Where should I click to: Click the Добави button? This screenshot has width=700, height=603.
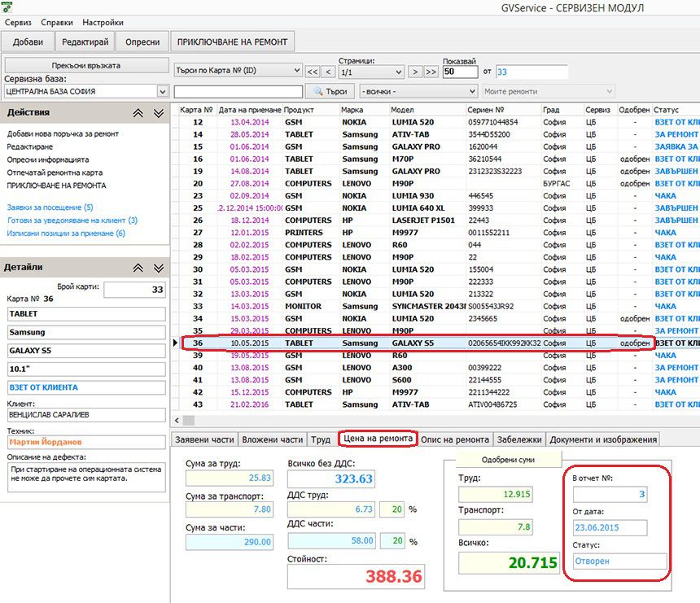pyautogui.click(x=28, y=42)
